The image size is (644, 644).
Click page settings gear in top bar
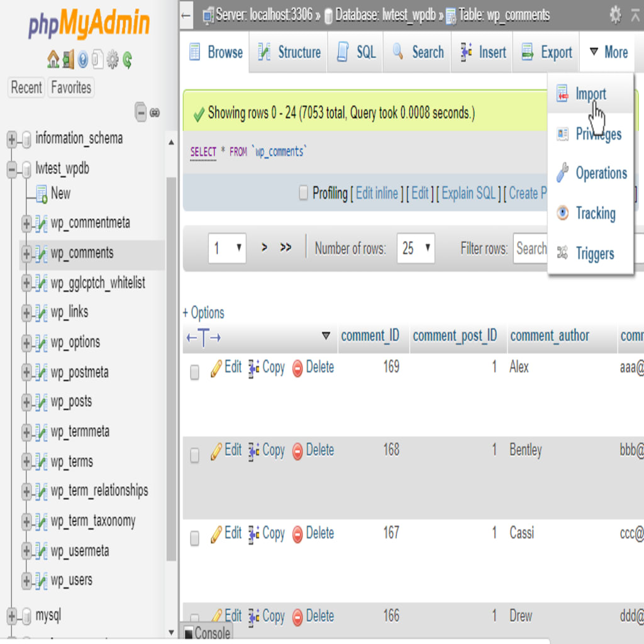[x=615, y=15]
